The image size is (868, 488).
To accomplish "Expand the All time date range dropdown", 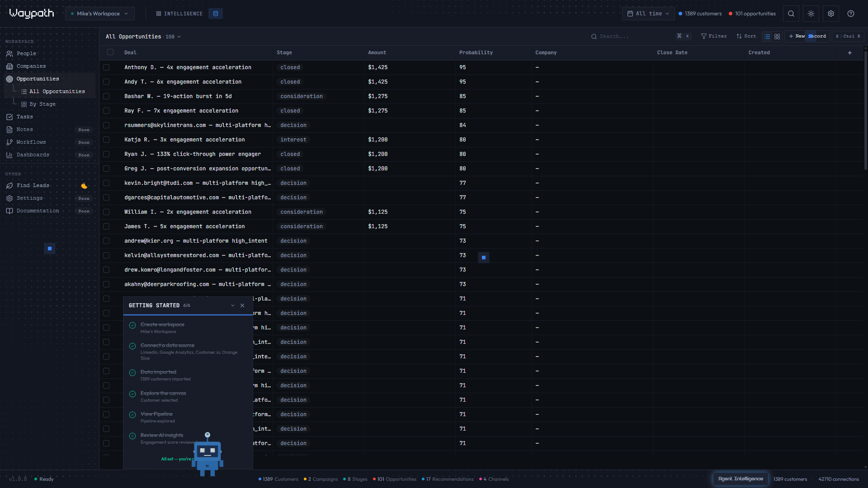I will click(648, 14).
